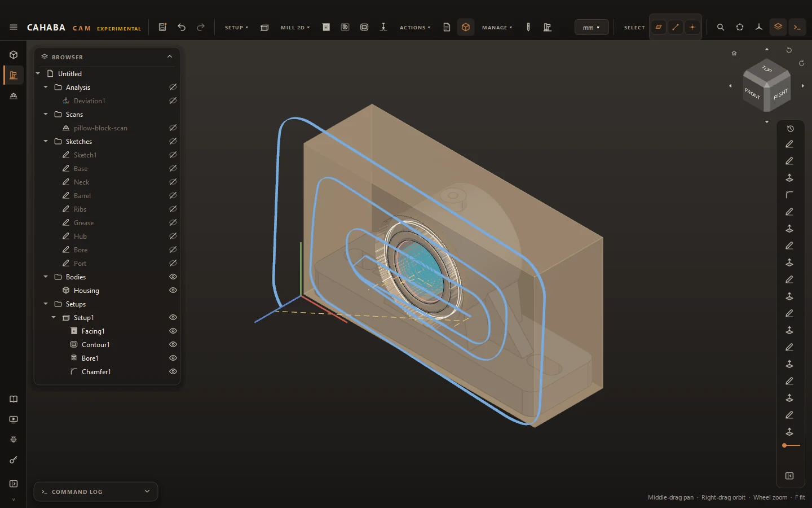Show the pillow-block-scan item

point(173,128)
